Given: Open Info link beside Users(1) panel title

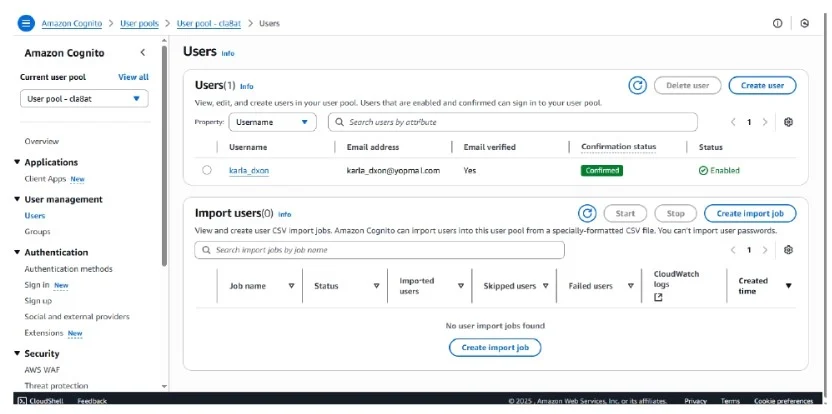Looking at the screenshot, I should (247, 86).
